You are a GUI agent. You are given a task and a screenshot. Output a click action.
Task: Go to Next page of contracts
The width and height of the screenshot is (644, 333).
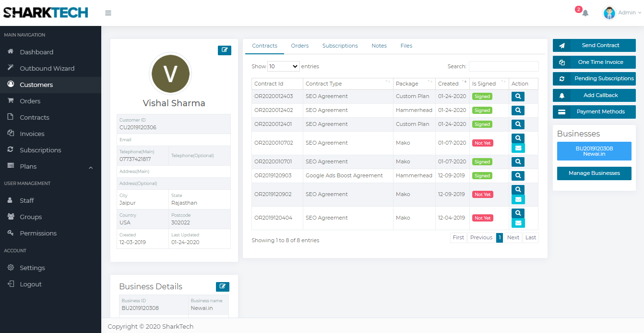(x=513, y=237)
